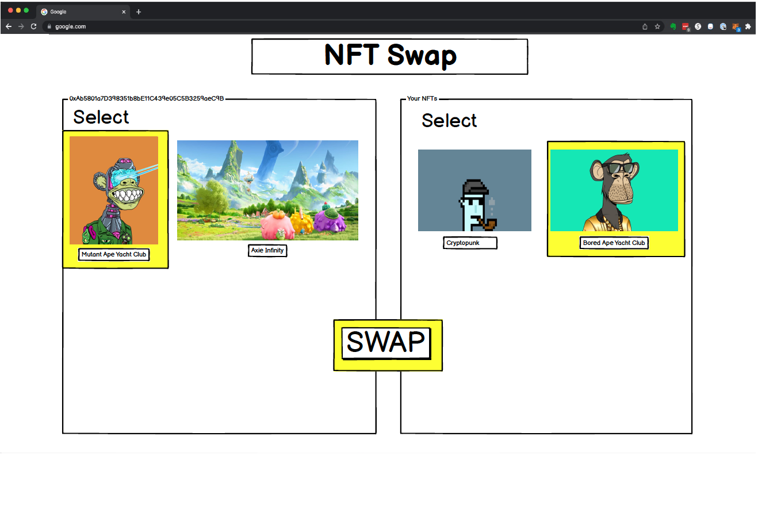Select the Axie Infinity landscape image
This screenshot has width=758, height=532.
tap(267, 190)
